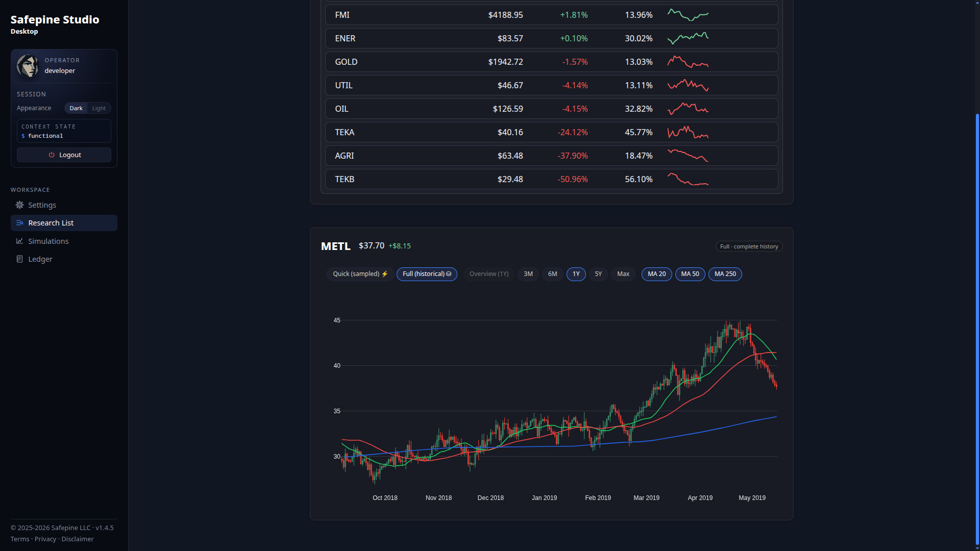The height and width of the screenshot is (551, 980).
Task: Toggle the MA 50 moving average
Action: tap(690, 274)
